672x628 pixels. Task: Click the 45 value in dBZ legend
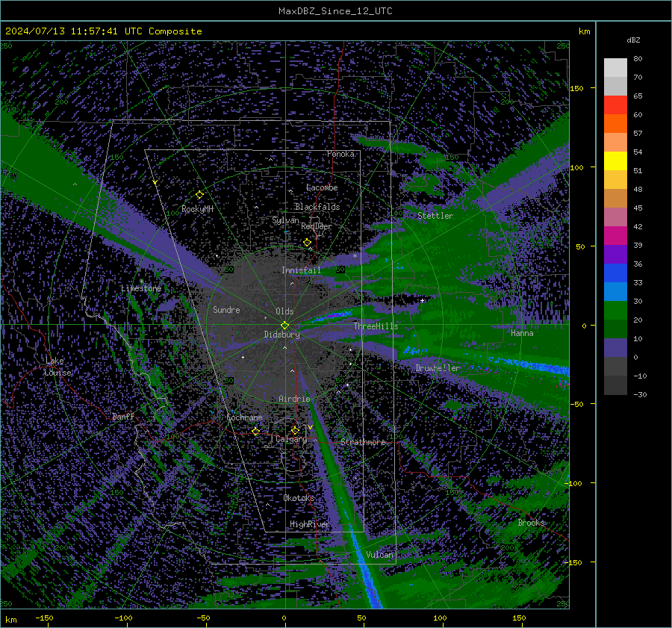point(638,208)
